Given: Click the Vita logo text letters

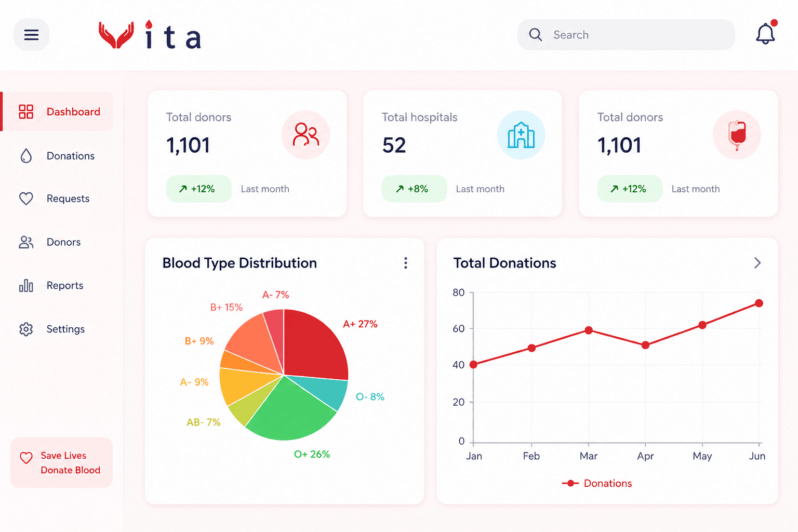Looking at the screenshot, I should click(172, 35).
